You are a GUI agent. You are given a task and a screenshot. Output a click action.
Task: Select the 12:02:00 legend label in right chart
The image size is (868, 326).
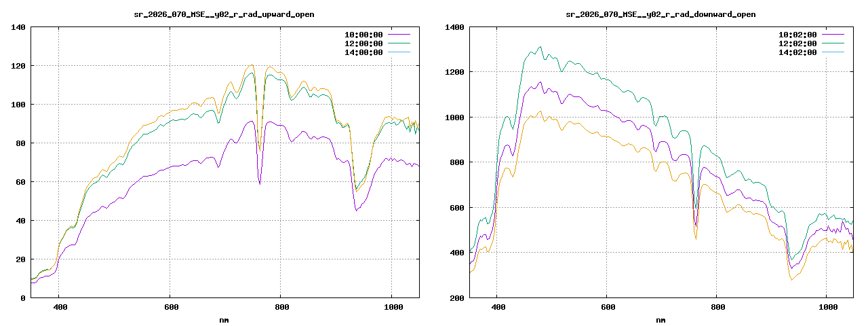[797, 43]
